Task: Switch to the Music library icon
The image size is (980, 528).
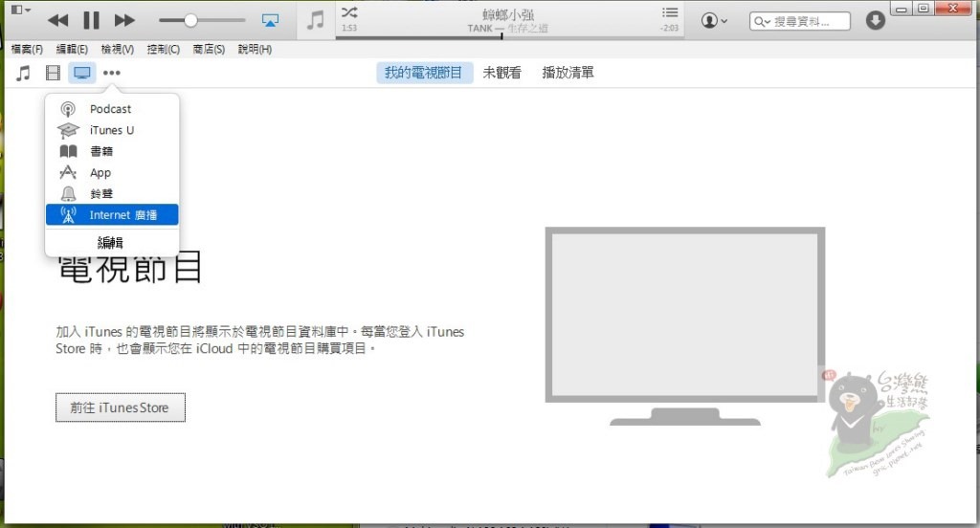Action: [x=23, y=73]
